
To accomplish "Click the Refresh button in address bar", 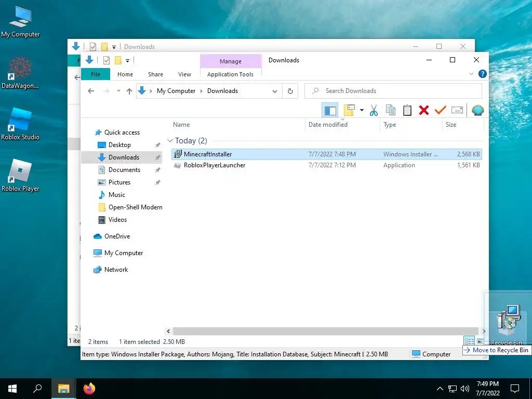I will [290, 91].
